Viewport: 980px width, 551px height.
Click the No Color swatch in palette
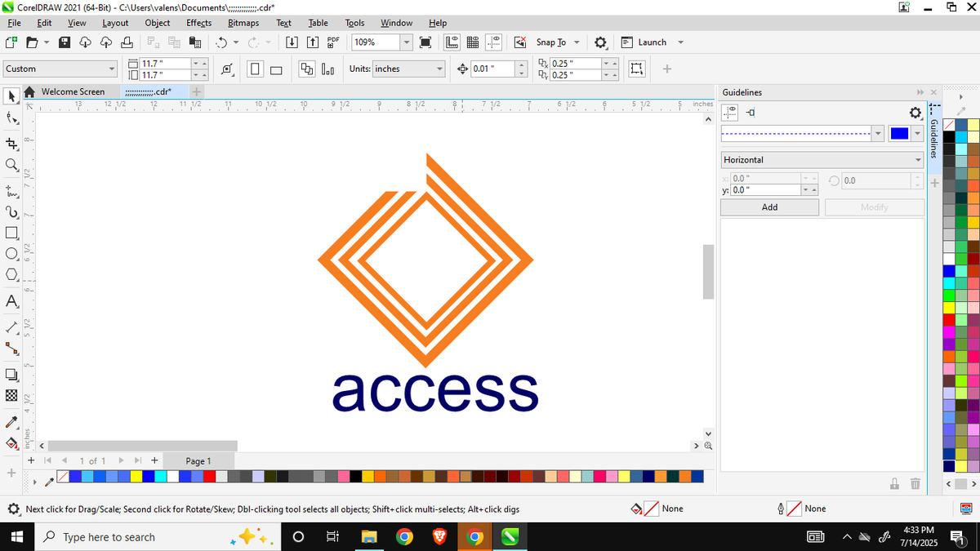[x=63, y=476]
